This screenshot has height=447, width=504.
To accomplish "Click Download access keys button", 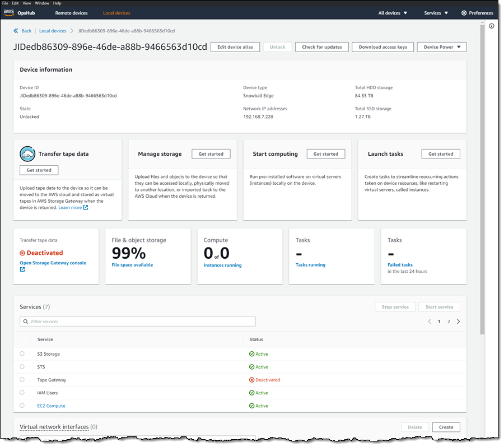I will pyautogui.click(x=383, y=47).
